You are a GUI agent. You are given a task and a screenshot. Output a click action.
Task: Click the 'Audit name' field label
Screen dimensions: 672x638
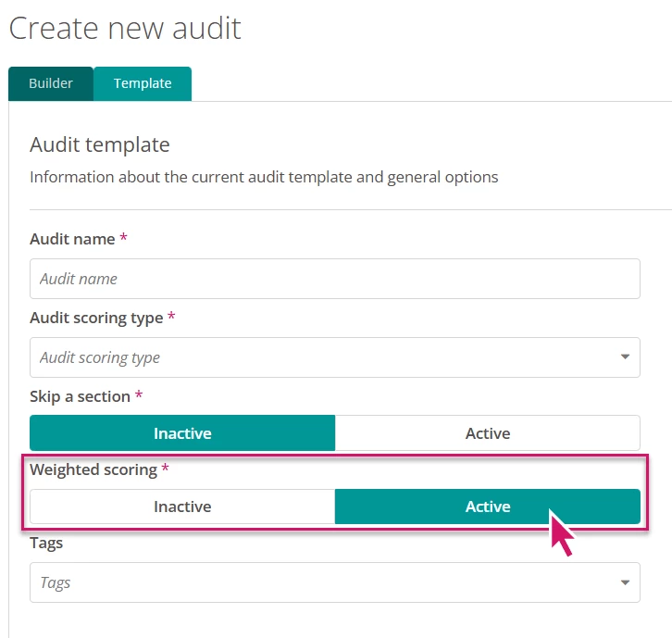click(72, 239)
